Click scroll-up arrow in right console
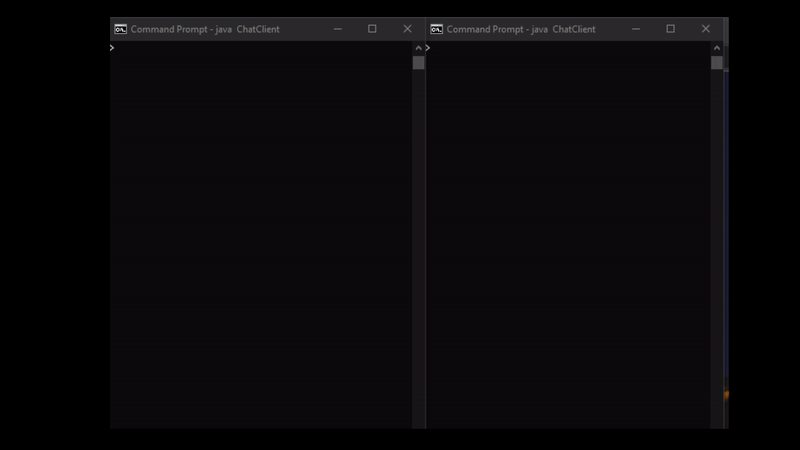The width and height of the screenshot is (800, 450). pyautogui.click(x=717, y=48)
